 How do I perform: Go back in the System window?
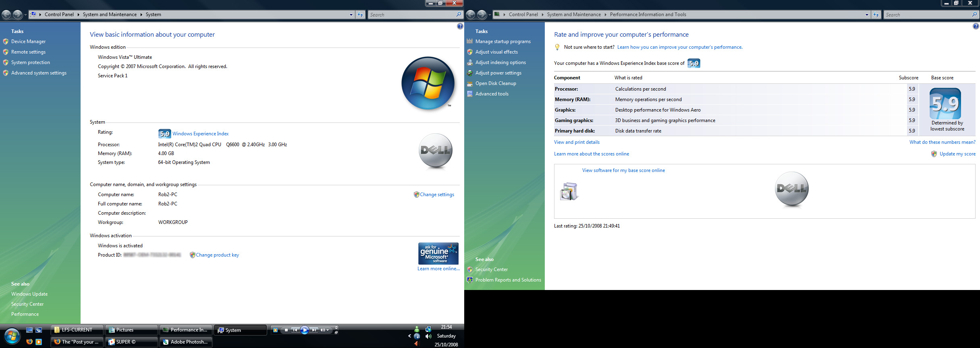pos(6,15)
